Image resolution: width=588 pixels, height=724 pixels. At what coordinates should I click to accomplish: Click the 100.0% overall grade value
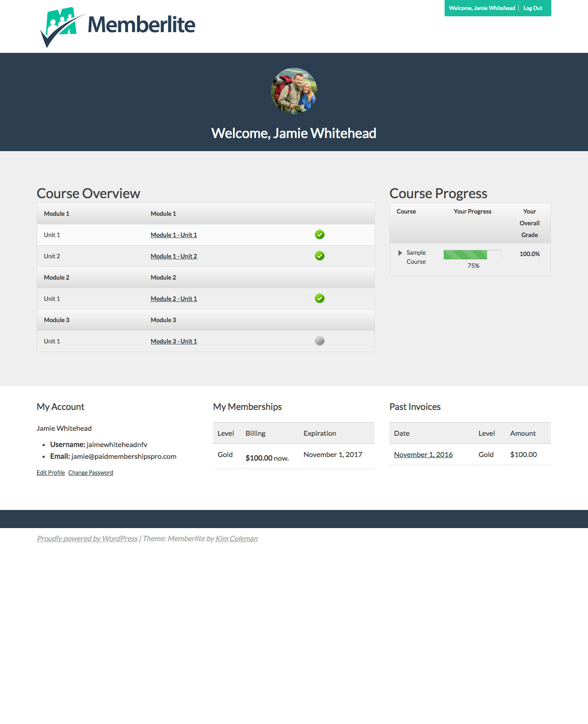click(530, 254)
